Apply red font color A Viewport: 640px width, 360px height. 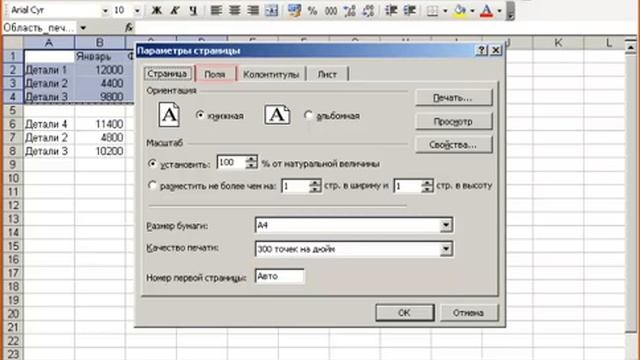[486, 10]
